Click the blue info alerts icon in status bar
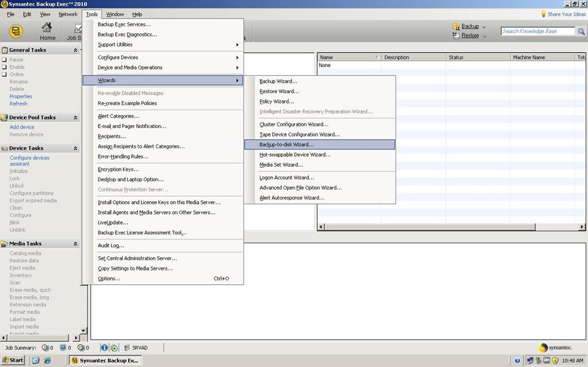Image resolution: width=588 pixels, height=367 pixels. point(104,347)
